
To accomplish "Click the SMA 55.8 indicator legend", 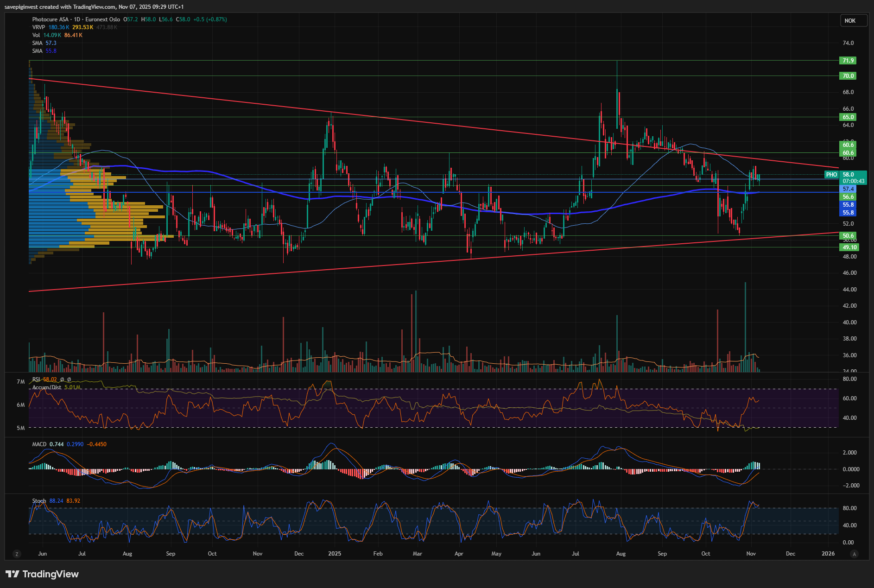I will pos(38,51).
